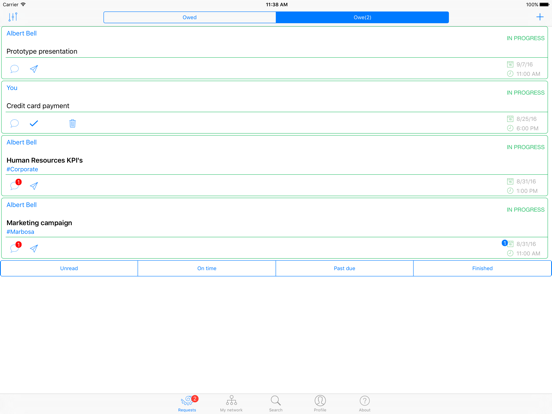Tap calendar icon on Marketing campaign card
The image size is (552, 414).
[511, 244]
